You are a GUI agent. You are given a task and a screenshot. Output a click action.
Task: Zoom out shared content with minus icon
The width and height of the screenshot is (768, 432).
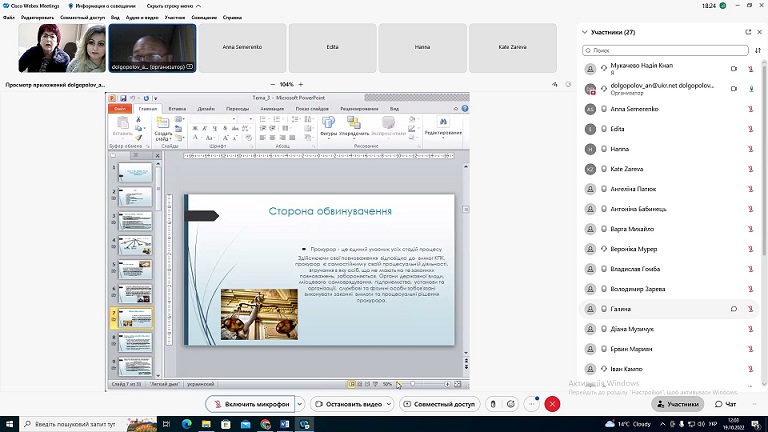273,84
